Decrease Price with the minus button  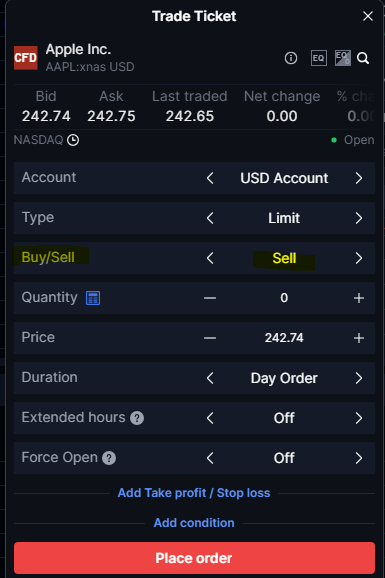[x=210, y=338]
